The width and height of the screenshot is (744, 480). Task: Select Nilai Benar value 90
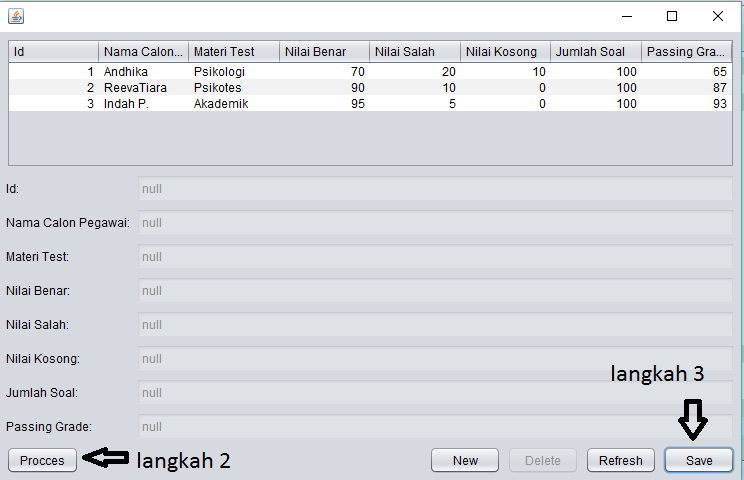325,88
